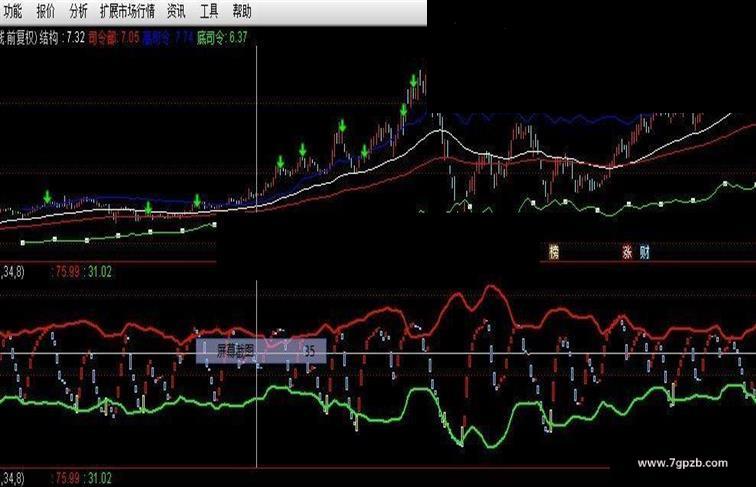The height and width of the screenshot is (487, 756).
Task: Open the 工具 menu
Action: point(209,12)
